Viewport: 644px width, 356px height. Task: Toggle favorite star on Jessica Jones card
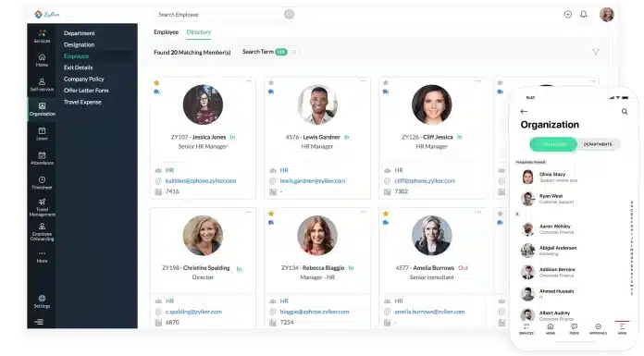pos(156,83)
